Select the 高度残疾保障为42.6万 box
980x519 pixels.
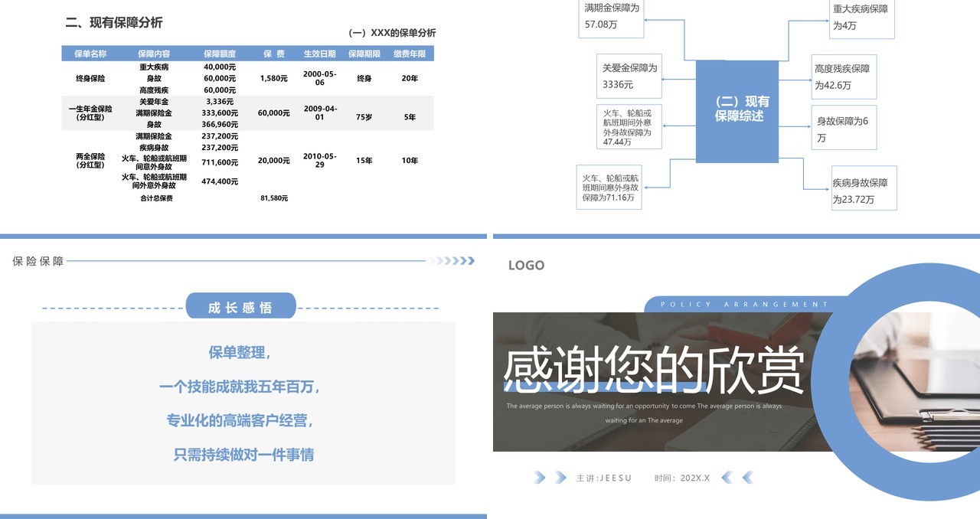(x=844, y=77)
